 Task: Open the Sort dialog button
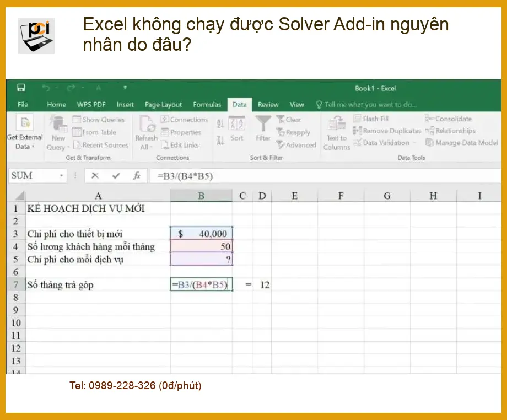(x=236, y=129)
